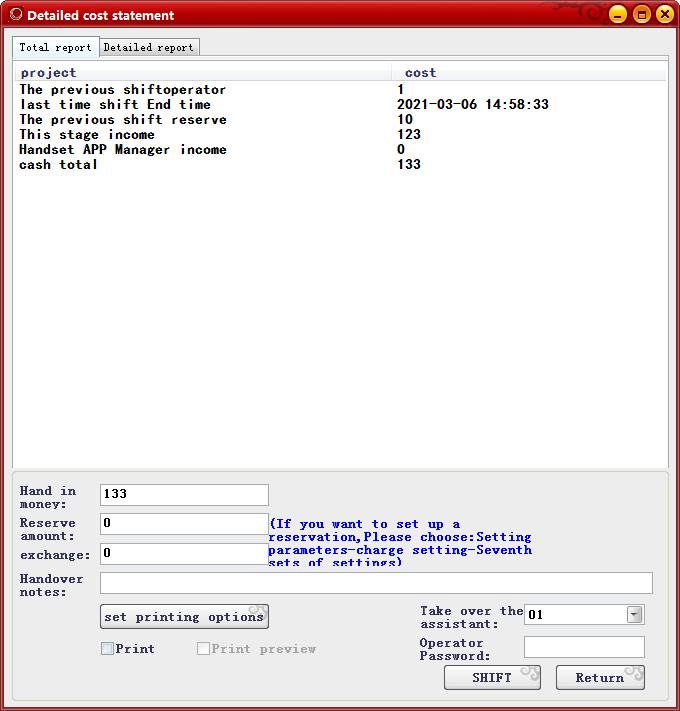
Task: Select the exchange input field
Action: click(x=184, y=554)
